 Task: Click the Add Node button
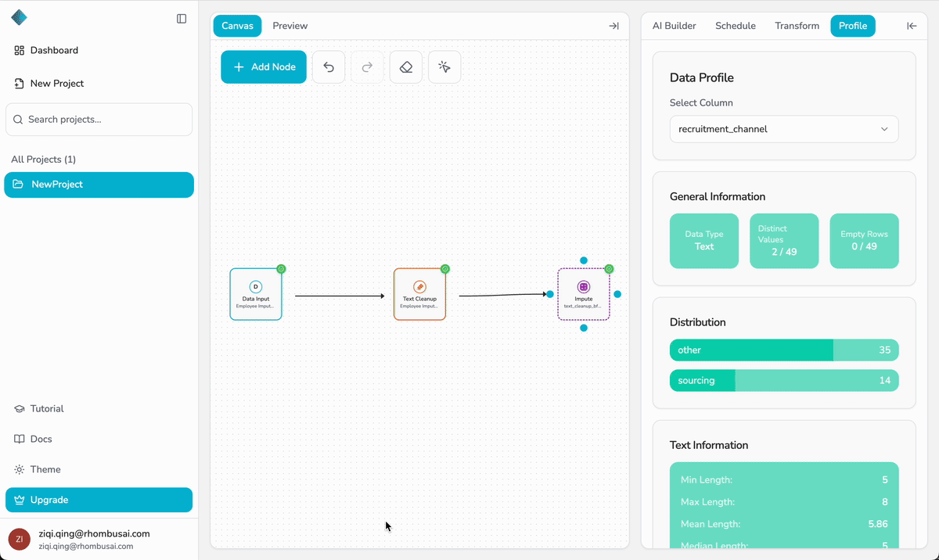[x=264, y=67]
